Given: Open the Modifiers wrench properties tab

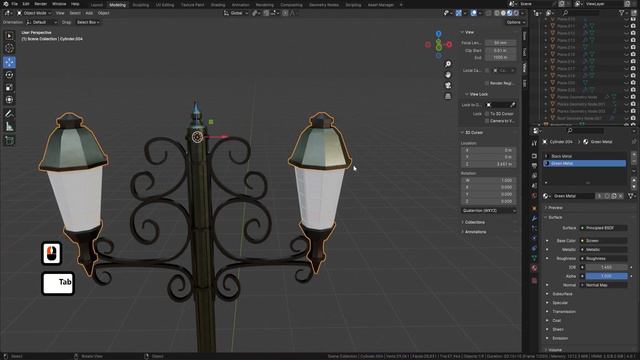Looking at the screenshot, I should (x=534, y=218).
